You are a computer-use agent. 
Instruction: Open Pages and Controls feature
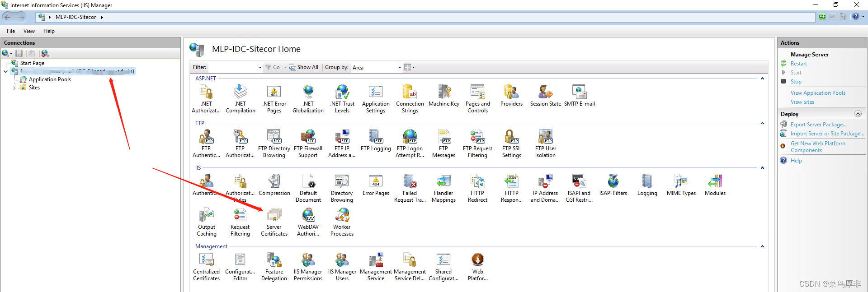click(x=478, y=99)
